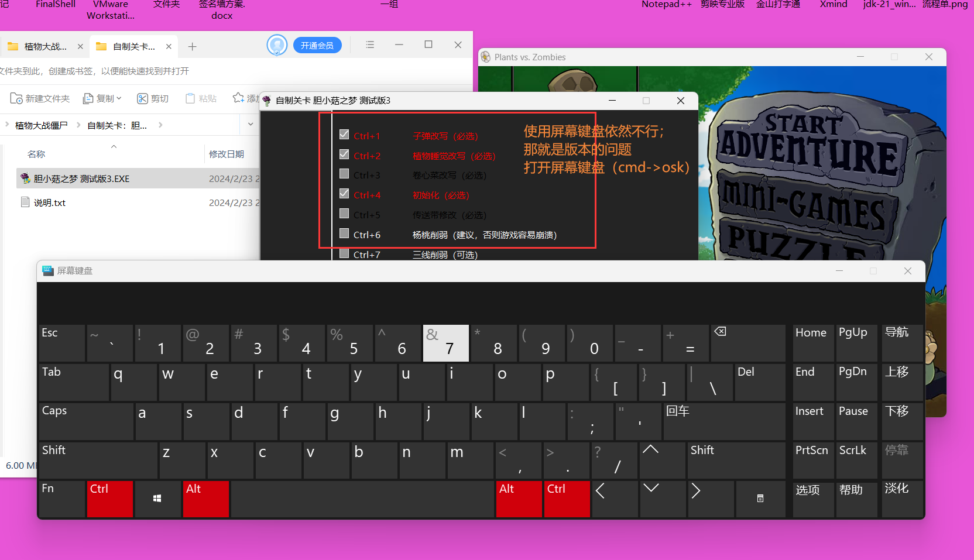This screenshot has width=974, height=560.
Task: Uncheck the Ctrl+4 初始化 checkbox
Action: (x=344, y=194)
